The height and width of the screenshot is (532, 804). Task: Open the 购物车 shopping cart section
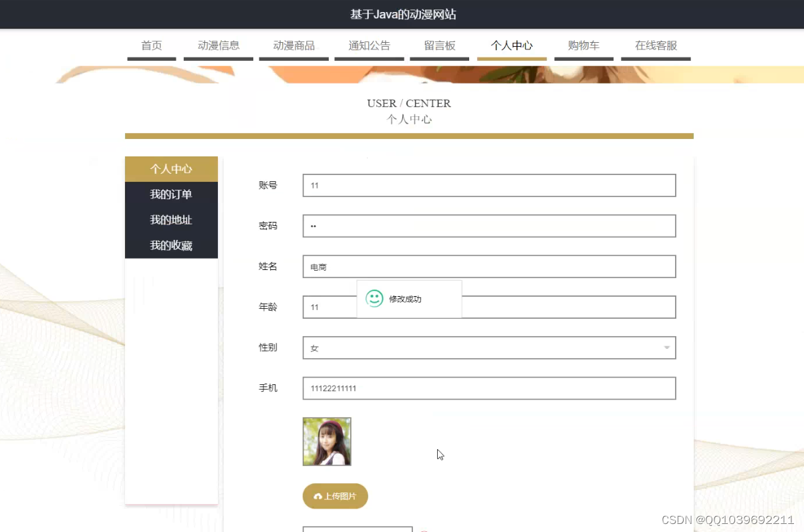tap(583, 45)
